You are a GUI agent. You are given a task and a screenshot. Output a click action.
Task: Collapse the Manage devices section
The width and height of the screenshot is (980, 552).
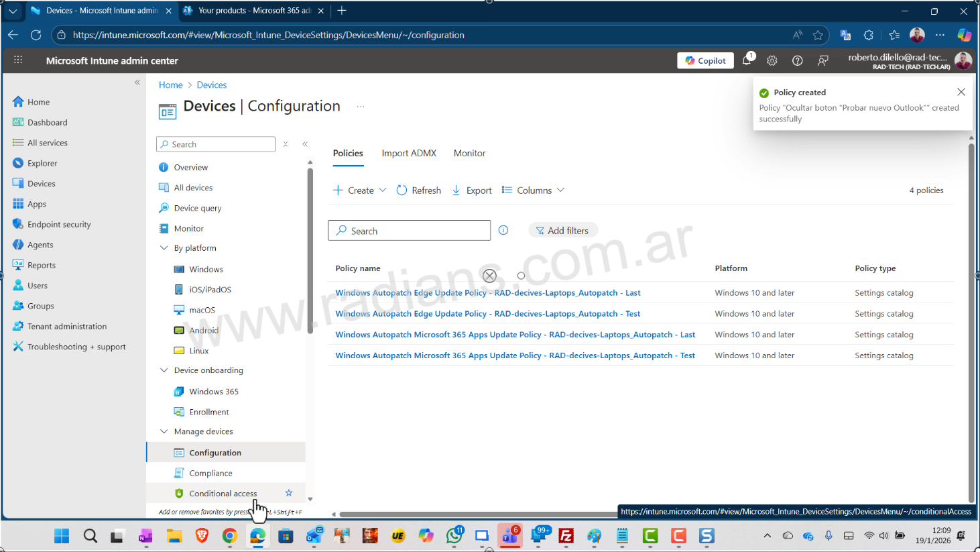click(x=164, y=431)
